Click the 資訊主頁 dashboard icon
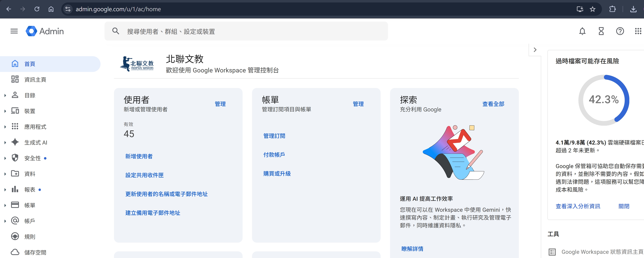 click(x=15, y=79)
